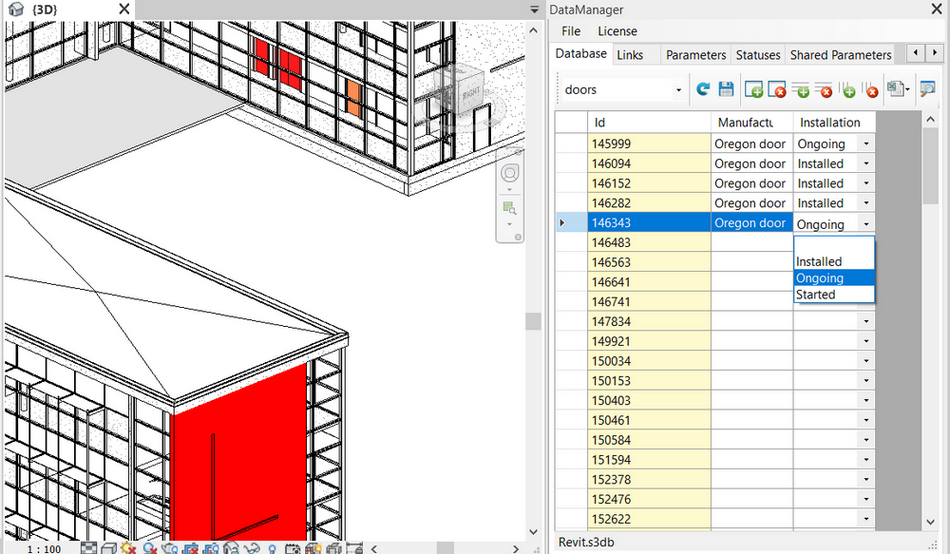Viewport: 950px width, 554px height.
Task: Click the add table icon with green plus
Action: click(x=754, y=90)
